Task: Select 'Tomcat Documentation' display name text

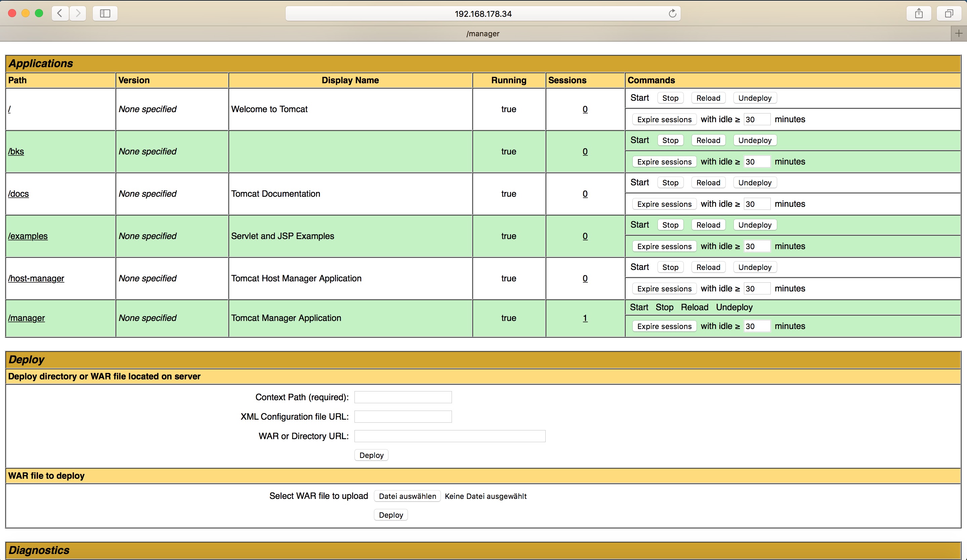Action: (276, 194)
